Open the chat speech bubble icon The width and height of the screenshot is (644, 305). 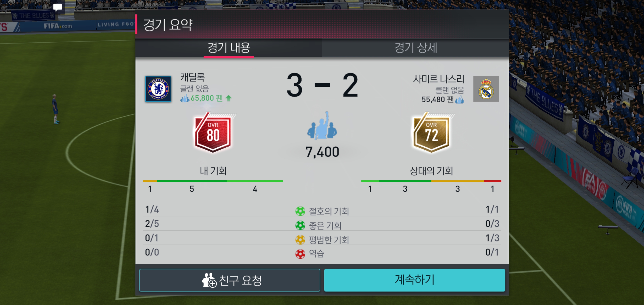pyautogui.click(x=57, y=7)
